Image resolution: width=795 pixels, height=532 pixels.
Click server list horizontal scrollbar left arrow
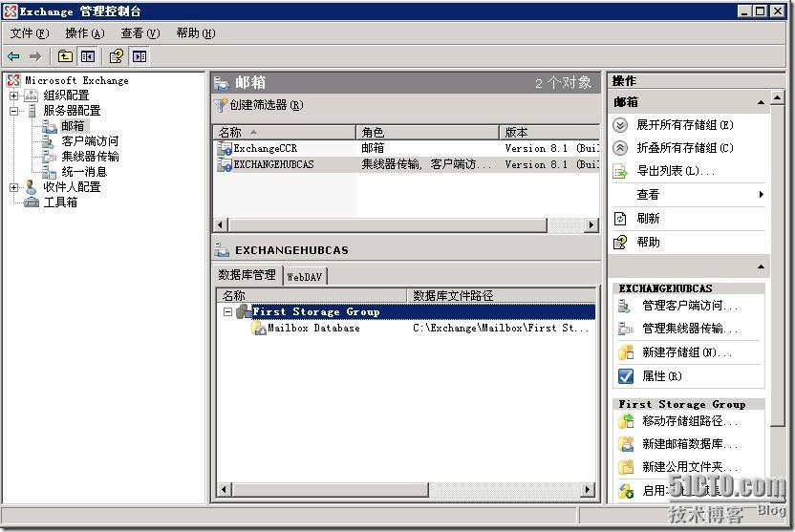pyautogui.click(x=221, y=225)
